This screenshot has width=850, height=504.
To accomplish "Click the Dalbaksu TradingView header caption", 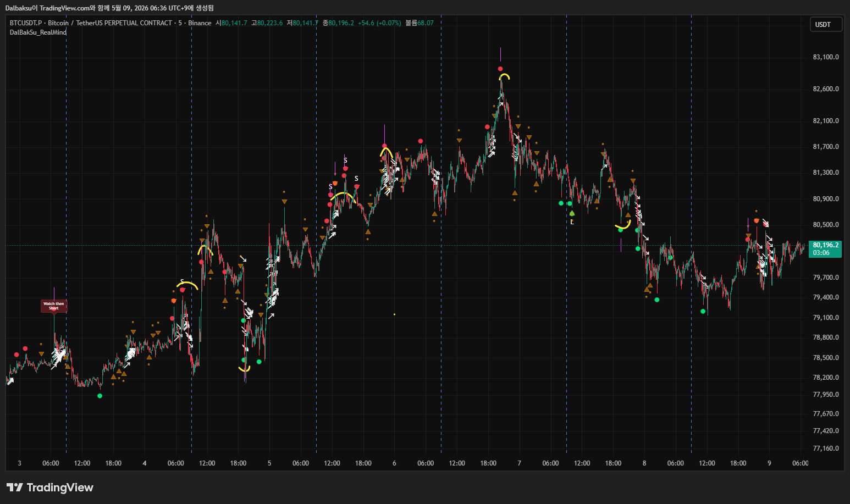I will pos(109,8).
